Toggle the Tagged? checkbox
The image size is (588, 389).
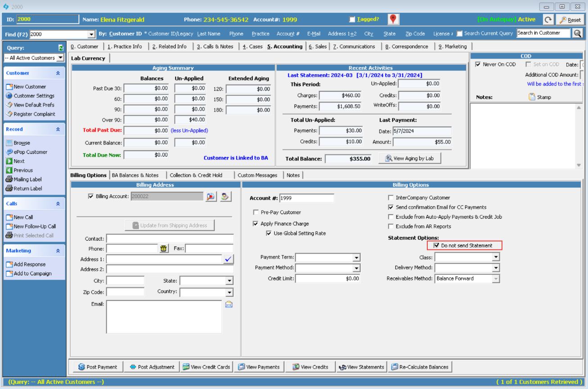coord(353,20)
